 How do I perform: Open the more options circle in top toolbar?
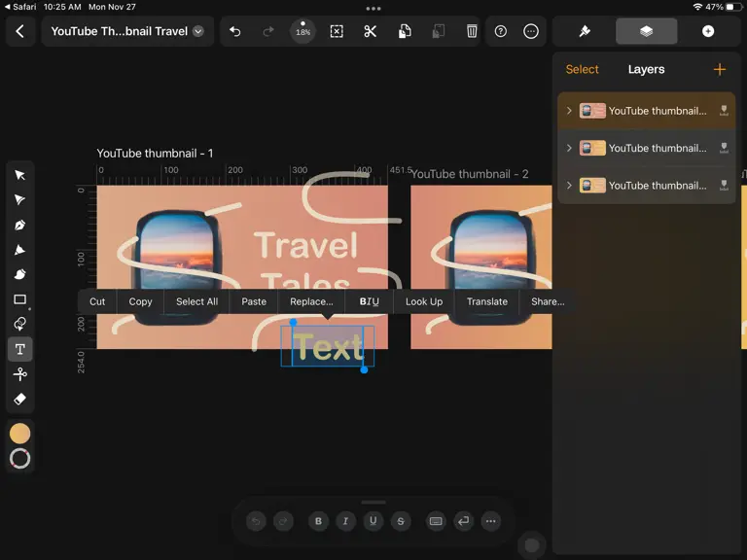point(531,31)
